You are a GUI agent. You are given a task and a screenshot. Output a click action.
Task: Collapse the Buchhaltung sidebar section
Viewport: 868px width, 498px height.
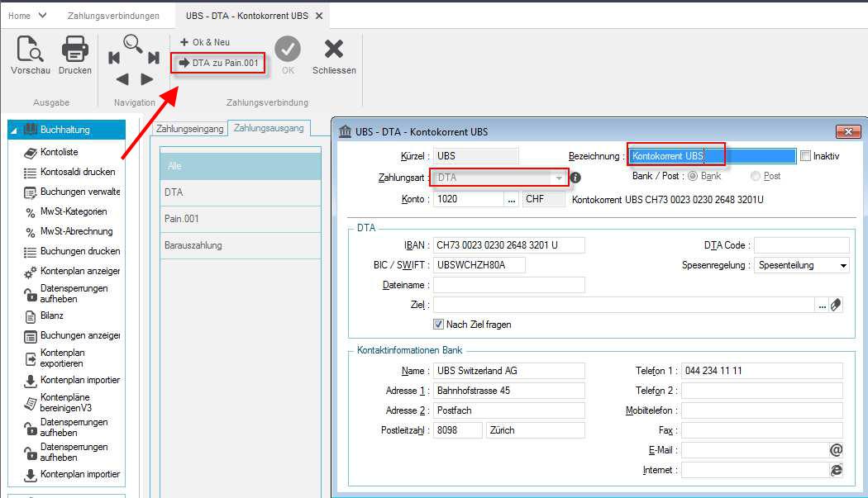point(14,130)
